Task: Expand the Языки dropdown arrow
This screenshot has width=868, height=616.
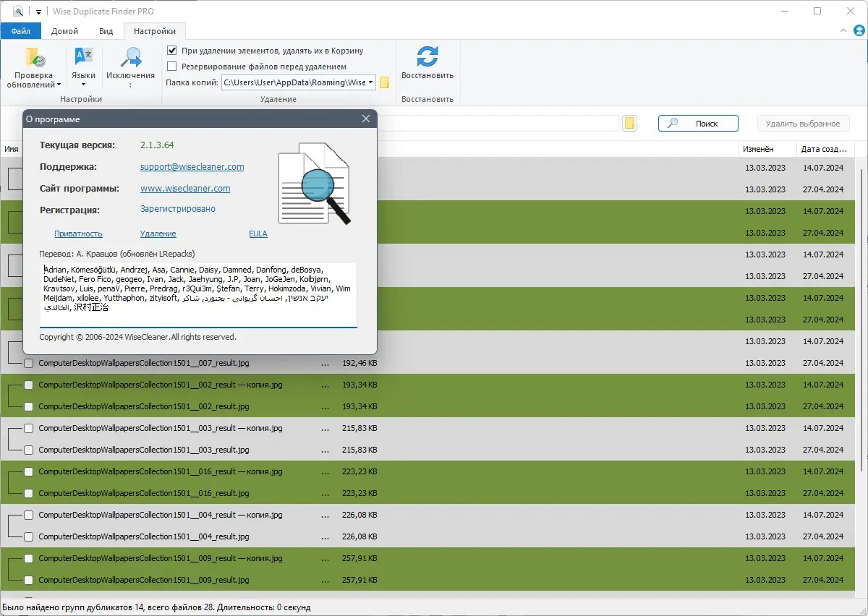Action: pos(83,85)
